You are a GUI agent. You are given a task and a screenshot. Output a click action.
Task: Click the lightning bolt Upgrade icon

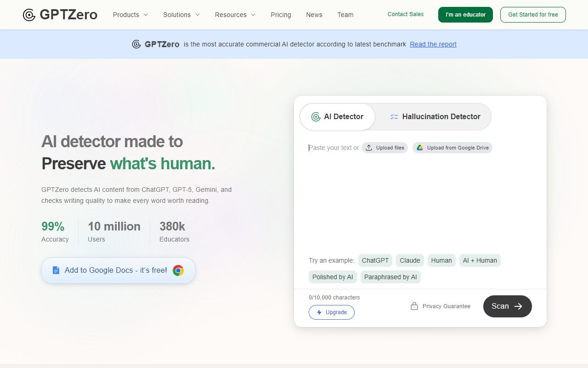[319, 312]
